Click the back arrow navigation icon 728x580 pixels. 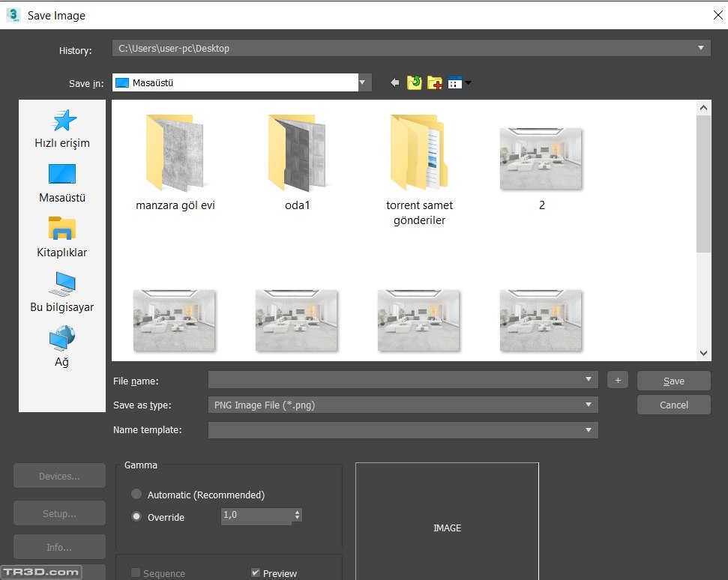(x=395, y=82)
